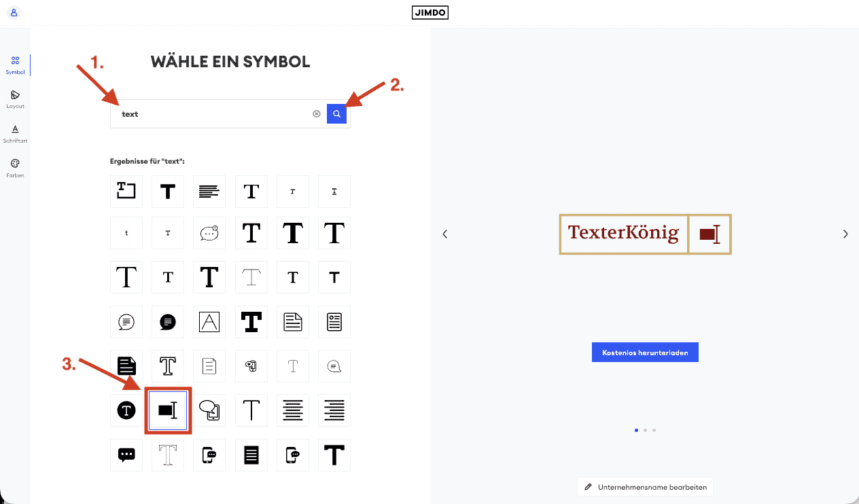
Task: Select the center-aligned text lines symbol
Action: tap(293, 410)
